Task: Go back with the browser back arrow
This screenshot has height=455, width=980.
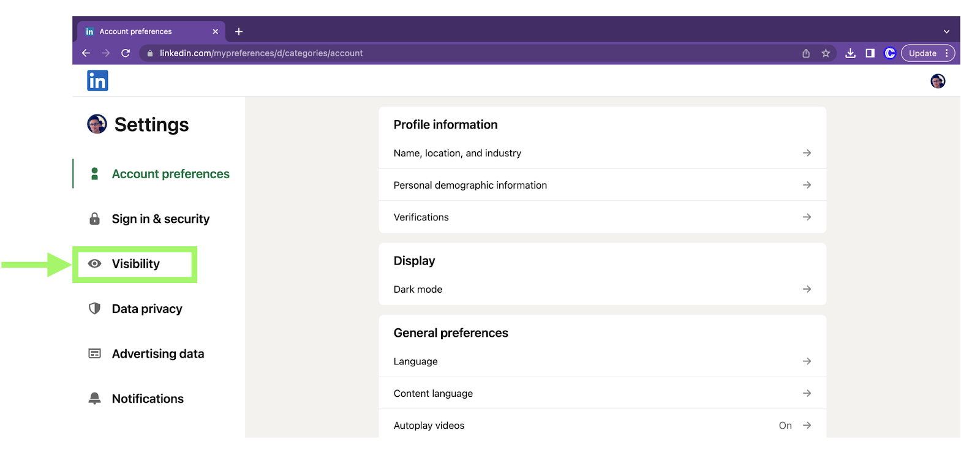Action: (x=86, y=53)
